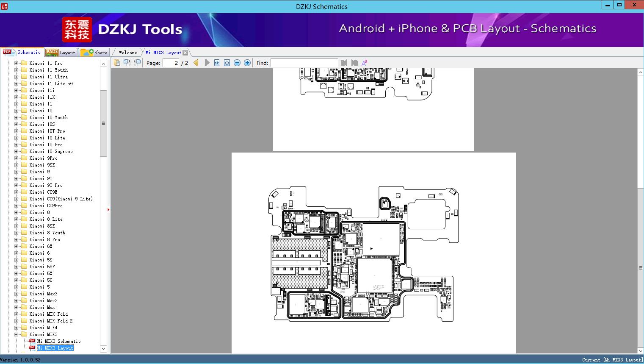Click the folder icon beside Xiaomi 10 Supreme

pyautogui.click(x=24, y=151)
